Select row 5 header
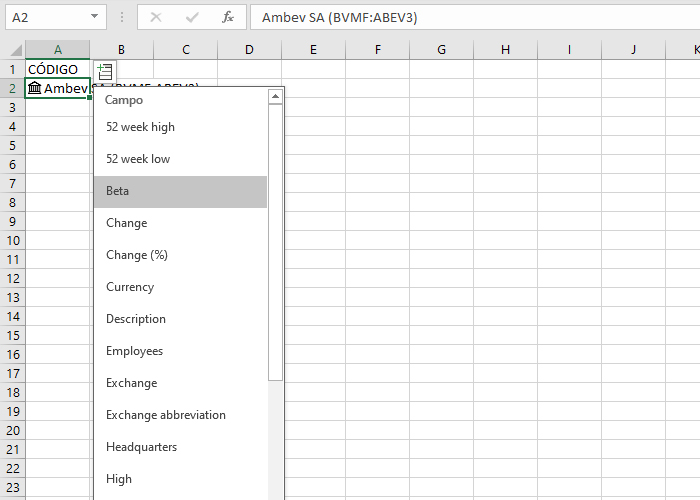 click(x=12, y=146)
